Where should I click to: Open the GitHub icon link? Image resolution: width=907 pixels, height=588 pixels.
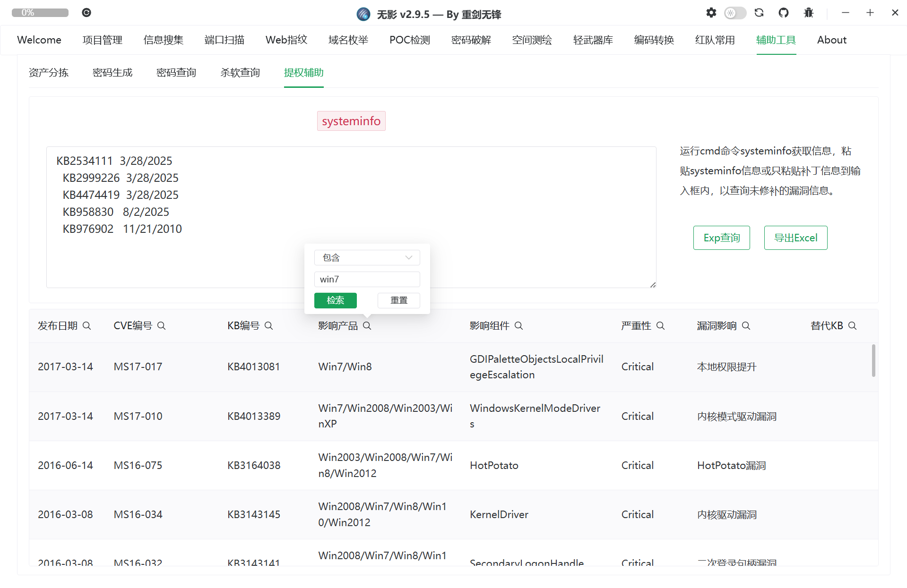(784, 13)
